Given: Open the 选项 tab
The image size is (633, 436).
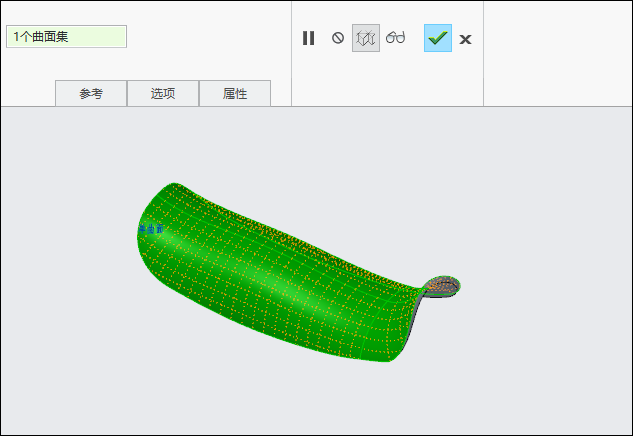Looking at the screenshot, I should pos(163,94).
